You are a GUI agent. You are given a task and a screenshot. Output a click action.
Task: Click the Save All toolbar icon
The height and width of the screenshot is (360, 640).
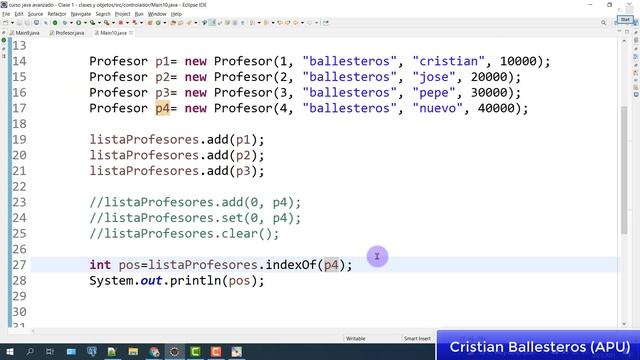click(x=27, y=23)
